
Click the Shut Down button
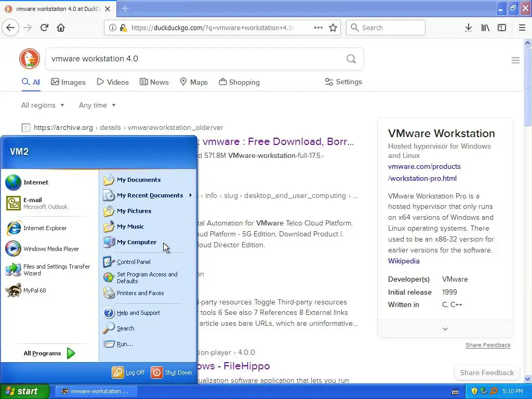pyautogui.click(x=171, y=373)
